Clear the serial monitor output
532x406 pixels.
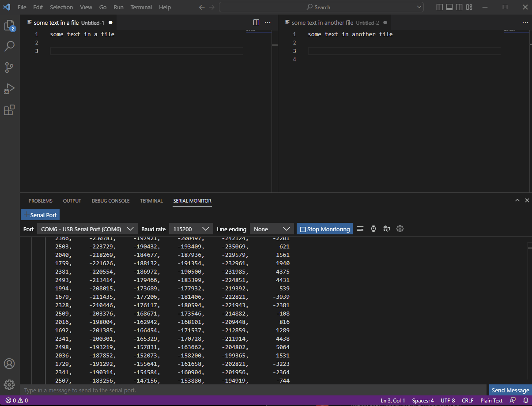[x=360, y=229]
